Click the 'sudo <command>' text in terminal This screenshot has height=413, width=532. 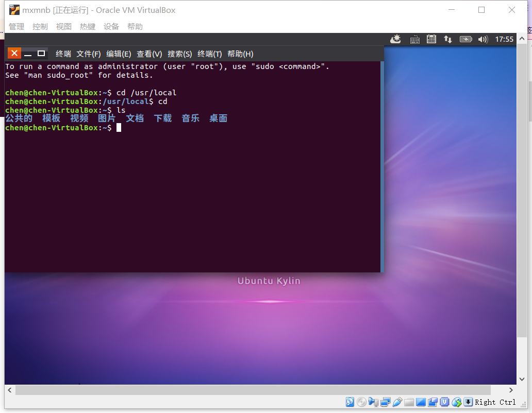[288, 66]
